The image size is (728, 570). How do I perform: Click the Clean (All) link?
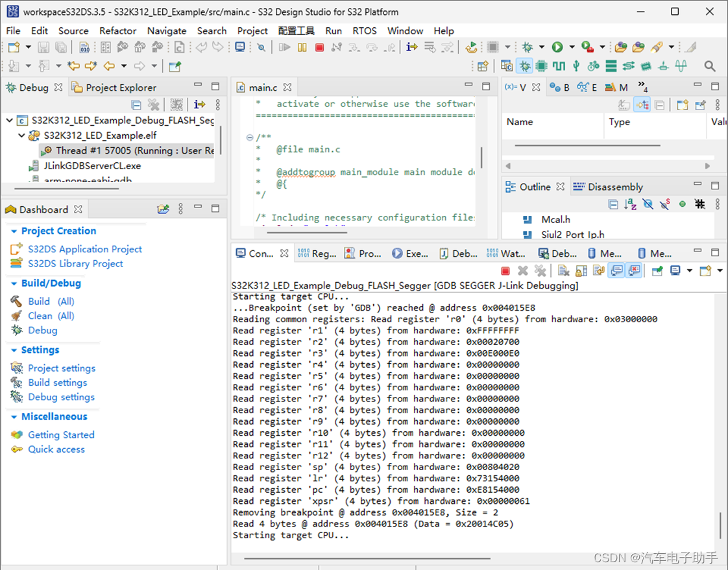51,316
